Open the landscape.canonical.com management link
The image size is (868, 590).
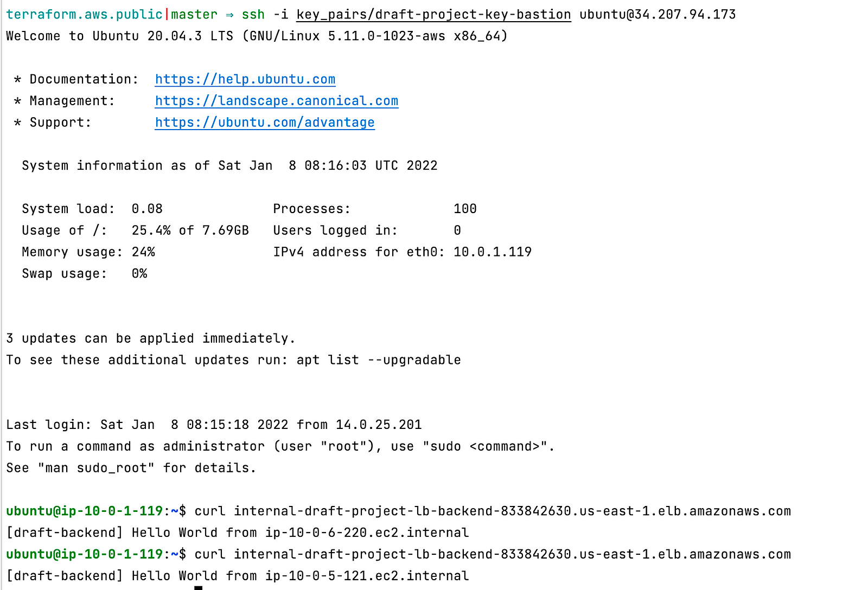[x=277, y=101]
